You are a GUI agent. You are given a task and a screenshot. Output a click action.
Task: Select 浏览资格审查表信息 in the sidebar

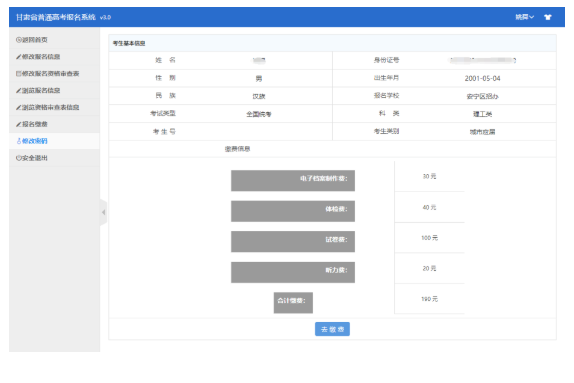click(54, 107)
